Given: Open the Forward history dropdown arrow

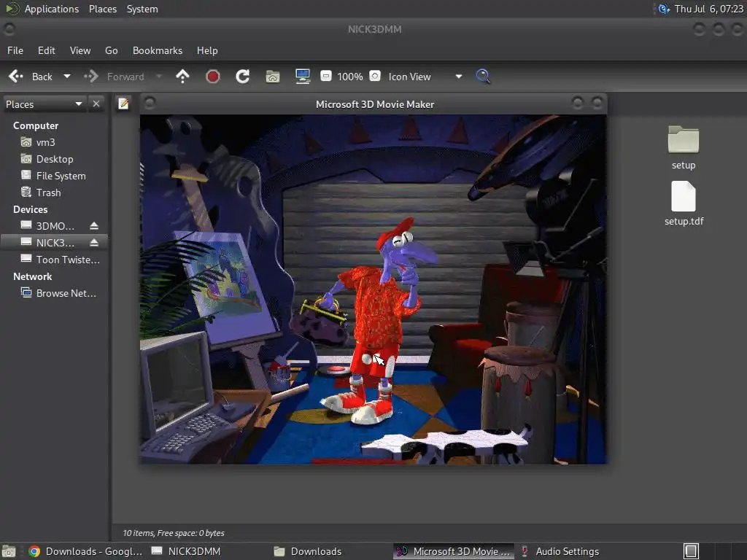Looking at the screenshot, I should click(159, 76).
